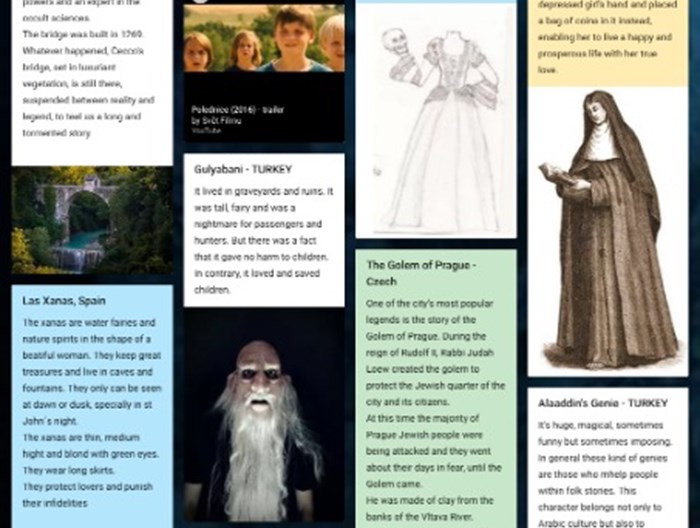Open the stone bridge and waterfall photo
700x528 pixels.
tap(91, 220)
